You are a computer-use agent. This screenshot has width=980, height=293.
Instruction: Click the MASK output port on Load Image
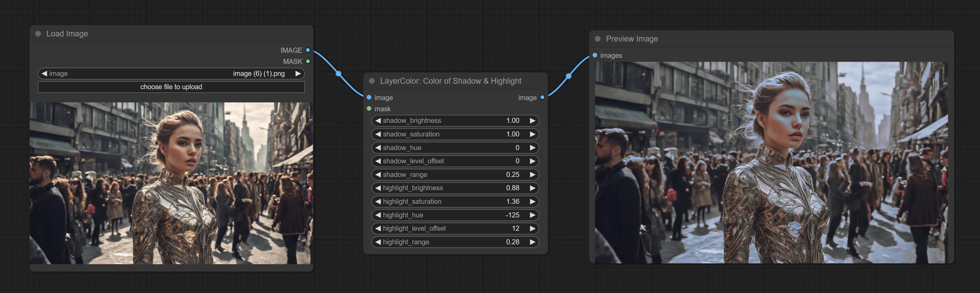click(308, 61)
